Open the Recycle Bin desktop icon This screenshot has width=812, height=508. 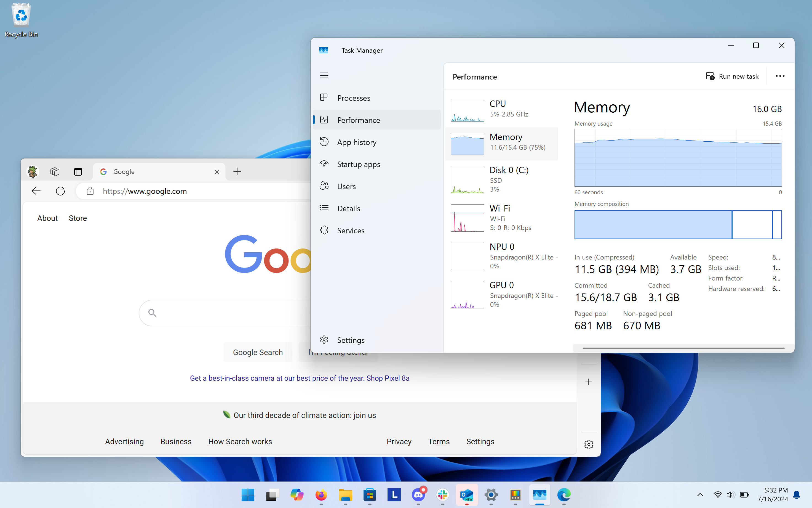[21, 20]
